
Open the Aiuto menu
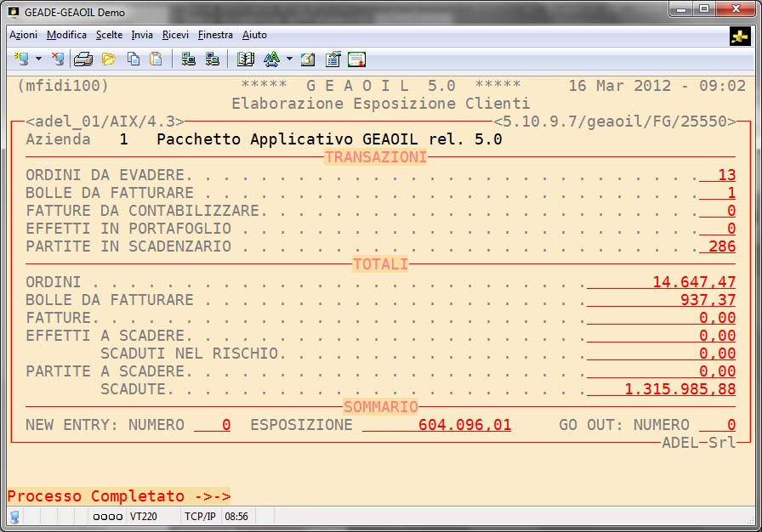pyautogui.click(x=254, y=35)
